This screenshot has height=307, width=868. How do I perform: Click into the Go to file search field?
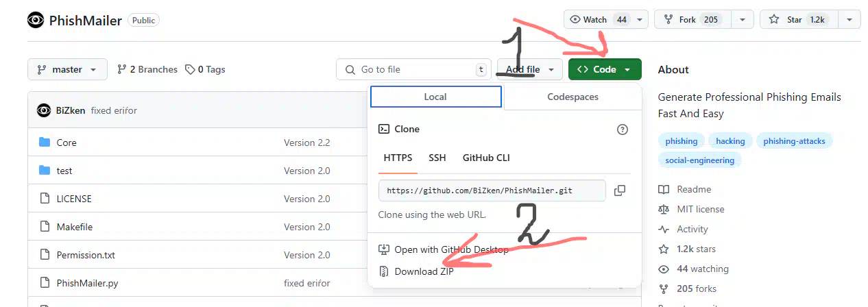coord(413,69)
